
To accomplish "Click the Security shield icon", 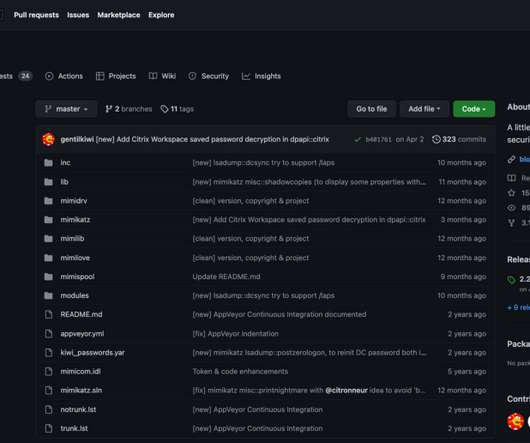I will (192, 76).
